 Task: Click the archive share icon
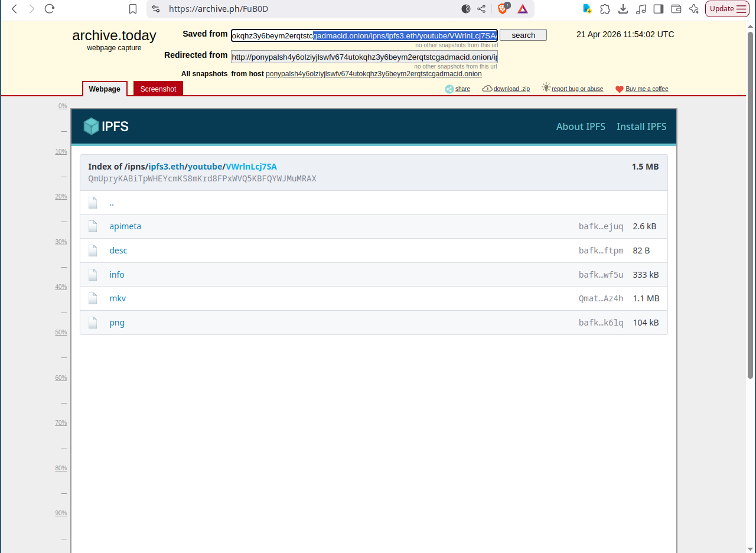[x=449, y=89]
